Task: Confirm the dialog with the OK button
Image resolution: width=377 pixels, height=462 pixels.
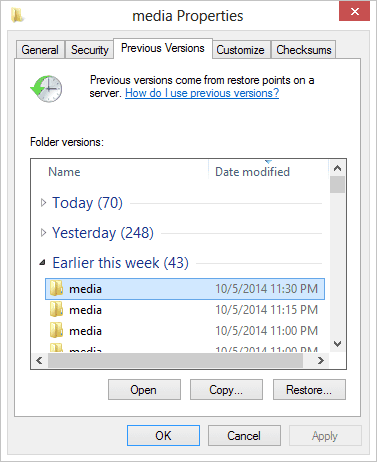Action: [x=163, y=435]
